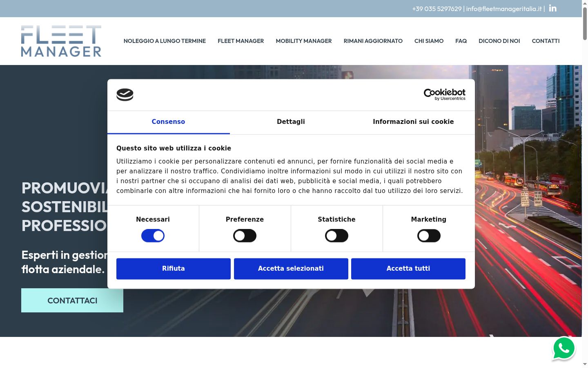Open WhatsApp chat bubble icon
This screenshot has height=368, width=588.
pyautogui.click(x=564, y=348)
